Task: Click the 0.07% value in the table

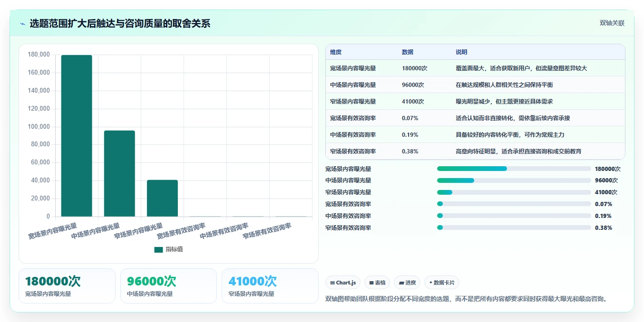Action: coord(410,118)
